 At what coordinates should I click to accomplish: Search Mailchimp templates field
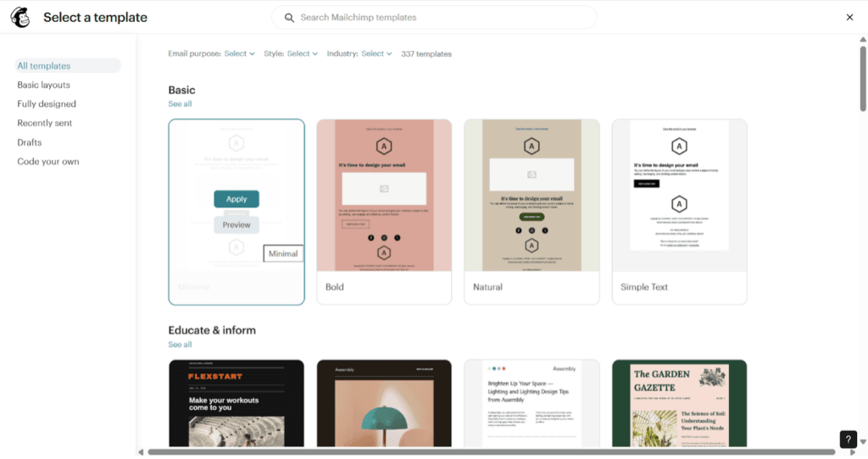(x=434, y=18)
